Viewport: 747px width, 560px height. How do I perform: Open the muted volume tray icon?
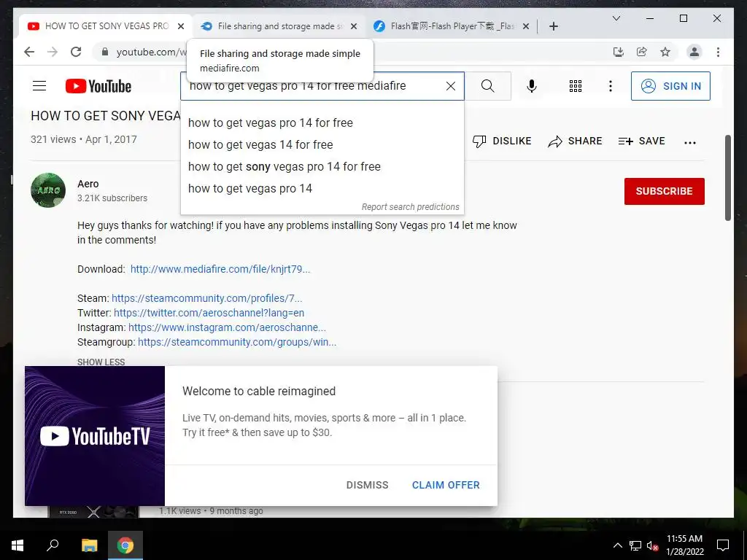pyautogui.click(x=652, y=545)
